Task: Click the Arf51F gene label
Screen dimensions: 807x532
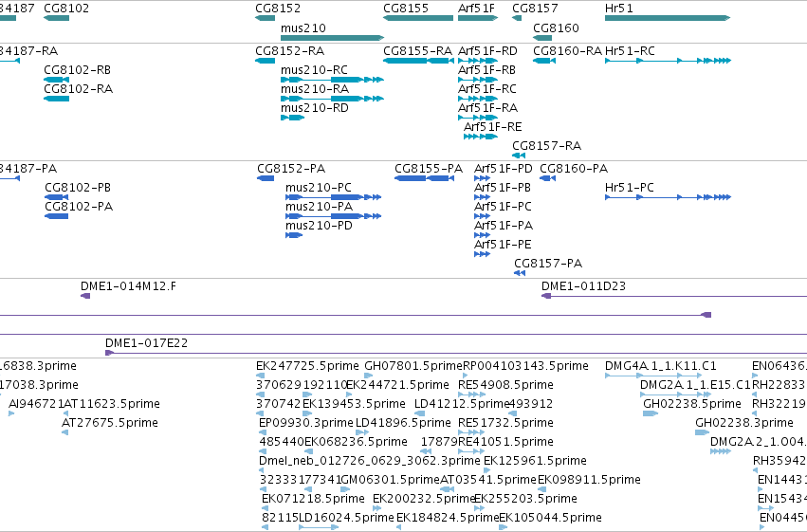Action: point(476,9)
